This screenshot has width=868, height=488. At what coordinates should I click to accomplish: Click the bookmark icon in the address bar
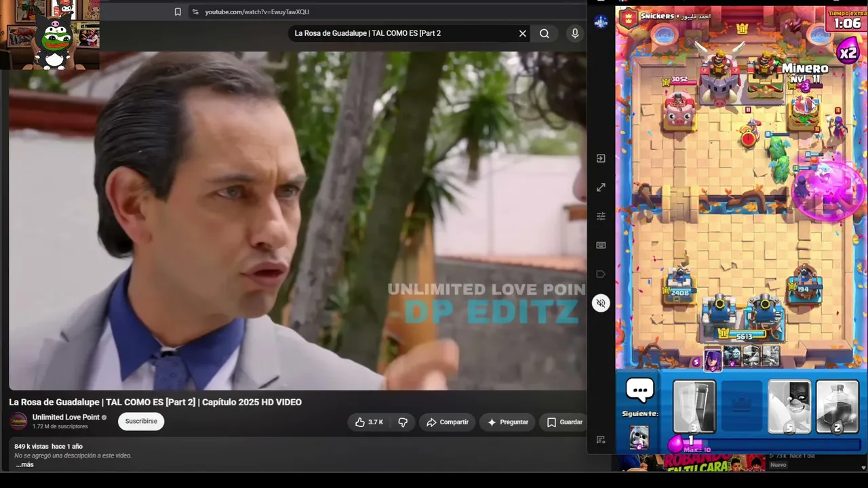click(x=178, y=12)
